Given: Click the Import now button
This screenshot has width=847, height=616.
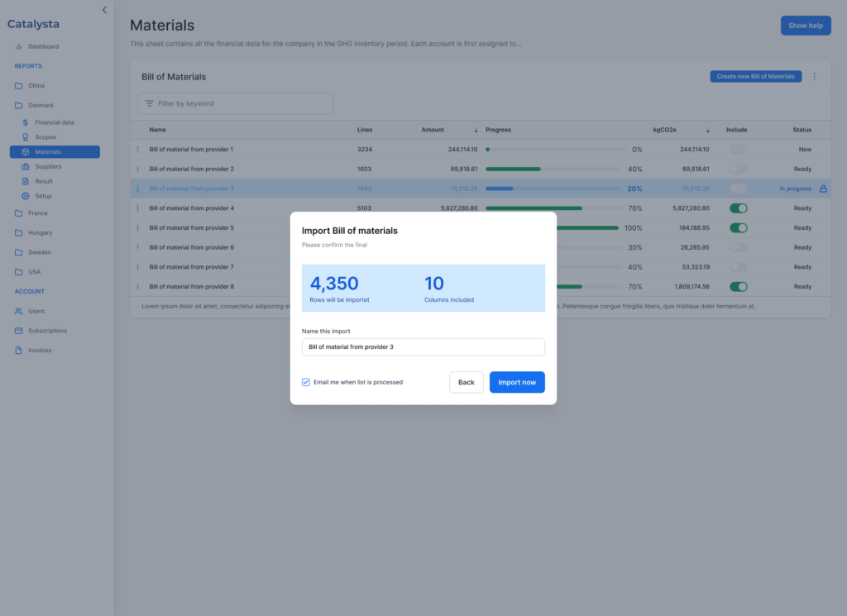Looking at the screenshot, I should point(517,382).
